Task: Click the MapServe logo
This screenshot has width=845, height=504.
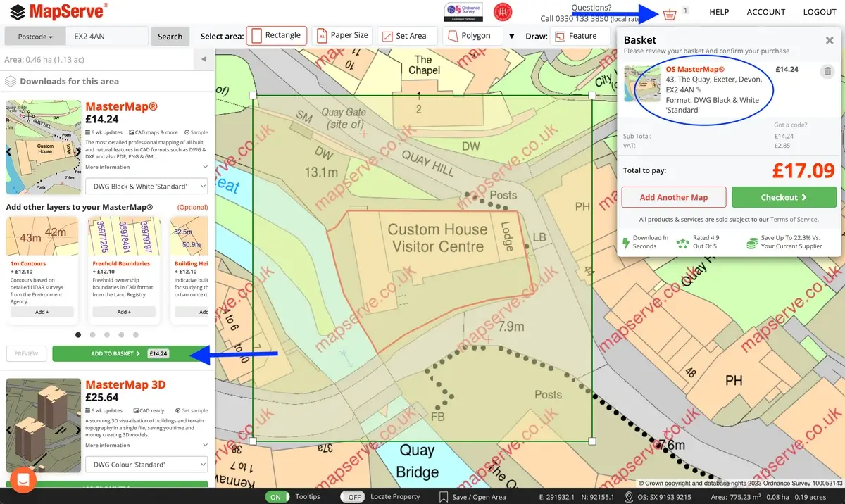Action: click(59, 11)
